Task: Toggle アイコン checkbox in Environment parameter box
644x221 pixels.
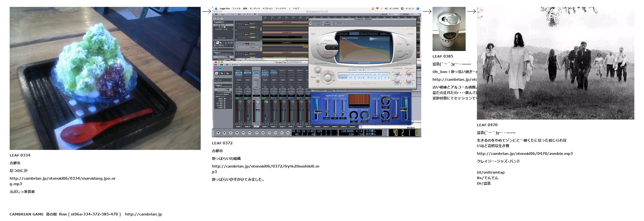Action: point(224,90)
